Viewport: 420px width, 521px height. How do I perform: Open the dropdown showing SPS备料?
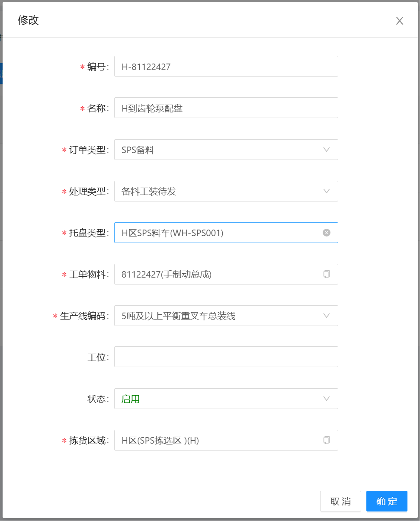[x=216, y=150]
